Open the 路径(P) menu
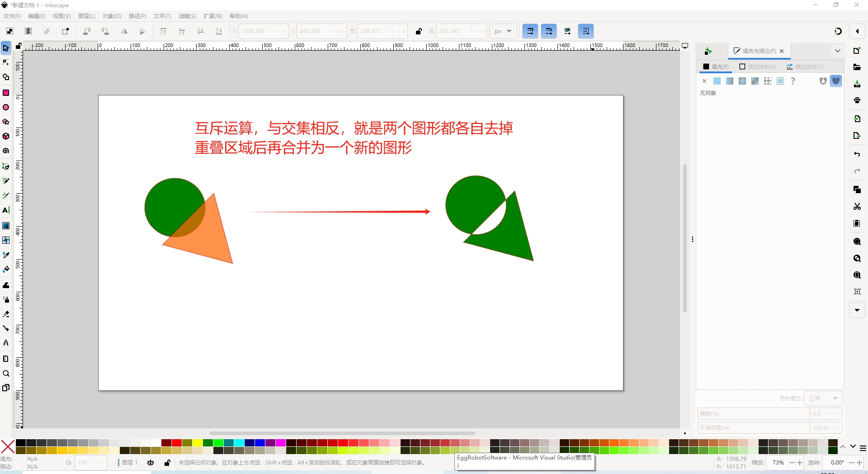 [137, 16]
